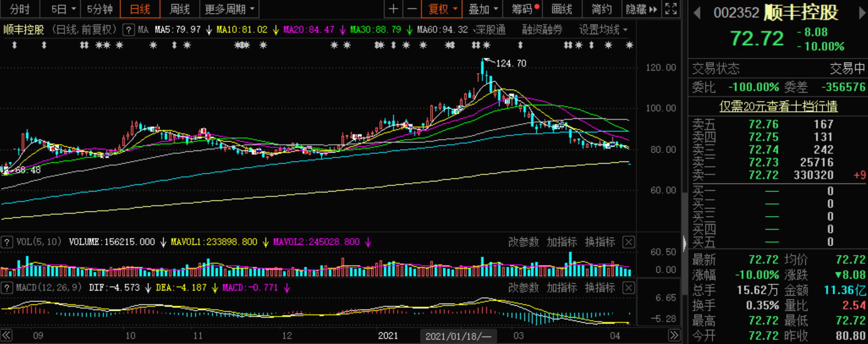Select the 2021/01/18 date range marker
The image size is (868, 344).
[459, 336]
